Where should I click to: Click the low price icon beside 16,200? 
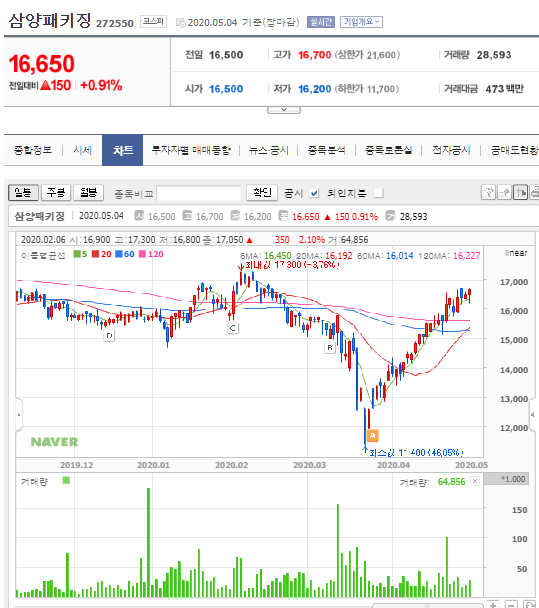click(235, 216)
